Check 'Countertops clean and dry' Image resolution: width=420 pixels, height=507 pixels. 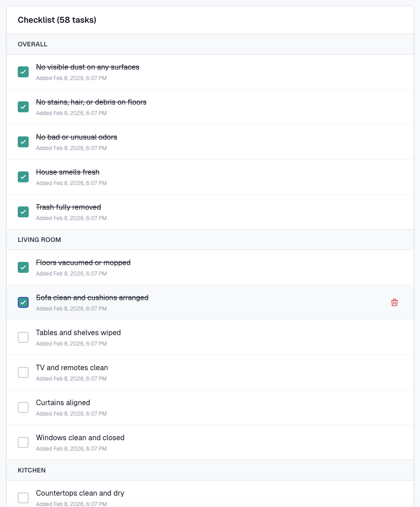(x=23, y=497)
